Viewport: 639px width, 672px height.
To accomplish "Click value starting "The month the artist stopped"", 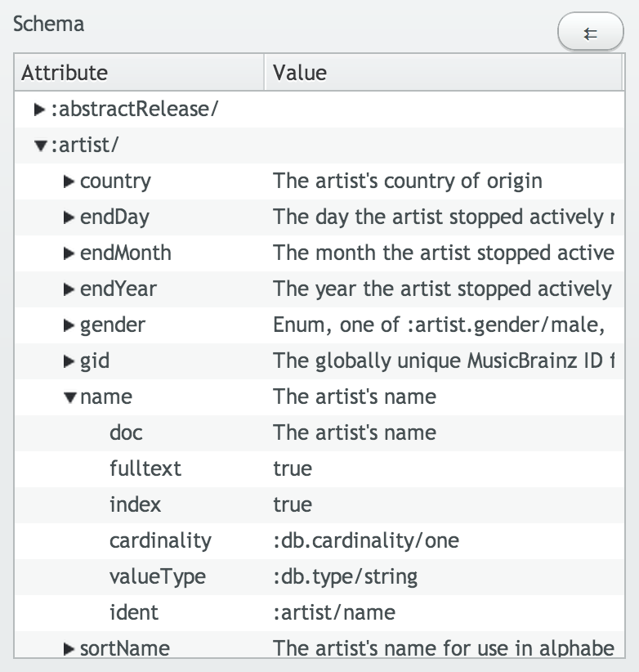I will pyautogui.click(x=444, y=253).
